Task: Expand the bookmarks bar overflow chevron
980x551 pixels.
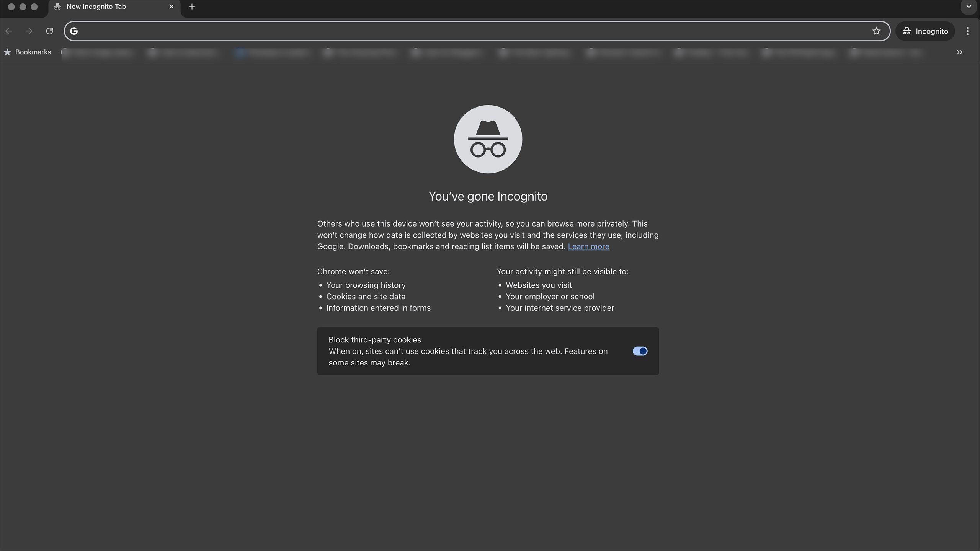Action: pos(960,52)
